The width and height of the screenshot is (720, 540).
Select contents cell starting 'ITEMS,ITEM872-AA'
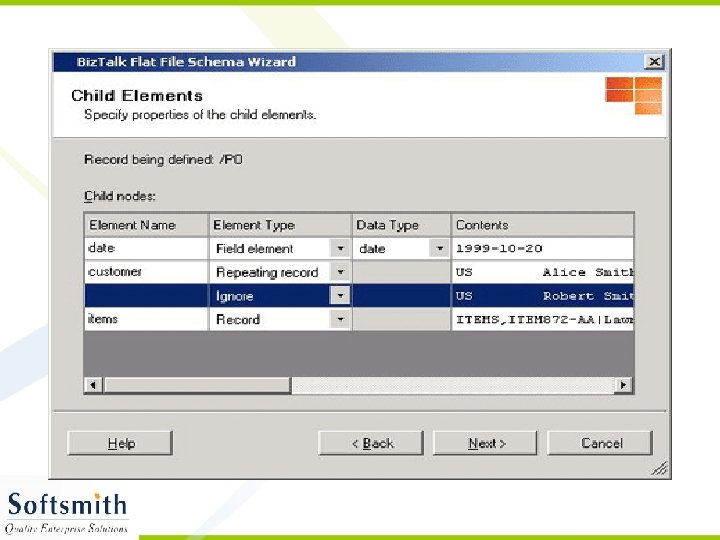tap(543, 319)
